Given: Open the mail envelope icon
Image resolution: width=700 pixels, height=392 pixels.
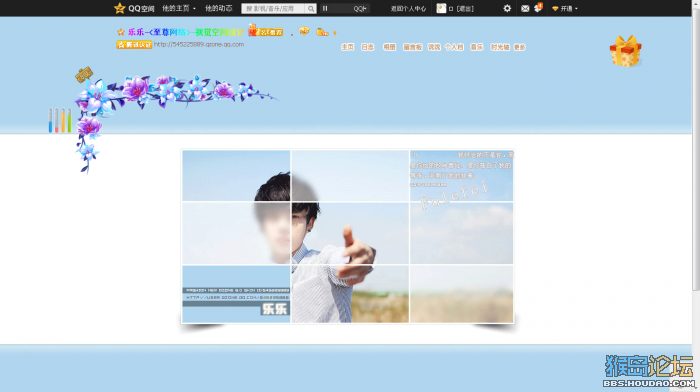Looking at the screenshot, I should coord(525,8).
